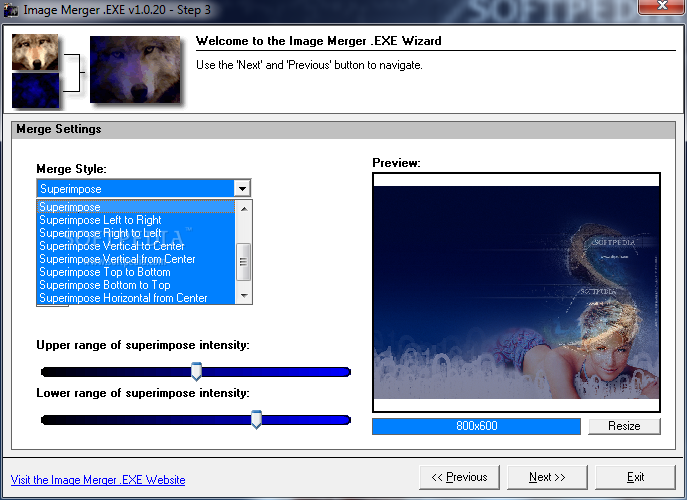687x500 pixels.
Task: Choose 'Superimpose Left to Right' option
Action: (136, 220)
